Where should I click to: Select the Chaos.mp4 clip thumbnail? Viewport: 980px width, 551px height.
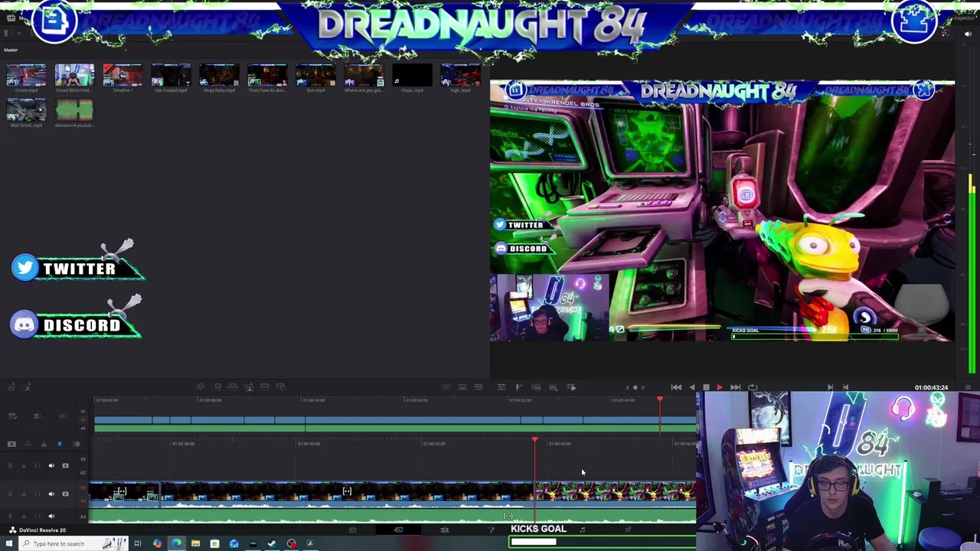[x=26, y=75]
